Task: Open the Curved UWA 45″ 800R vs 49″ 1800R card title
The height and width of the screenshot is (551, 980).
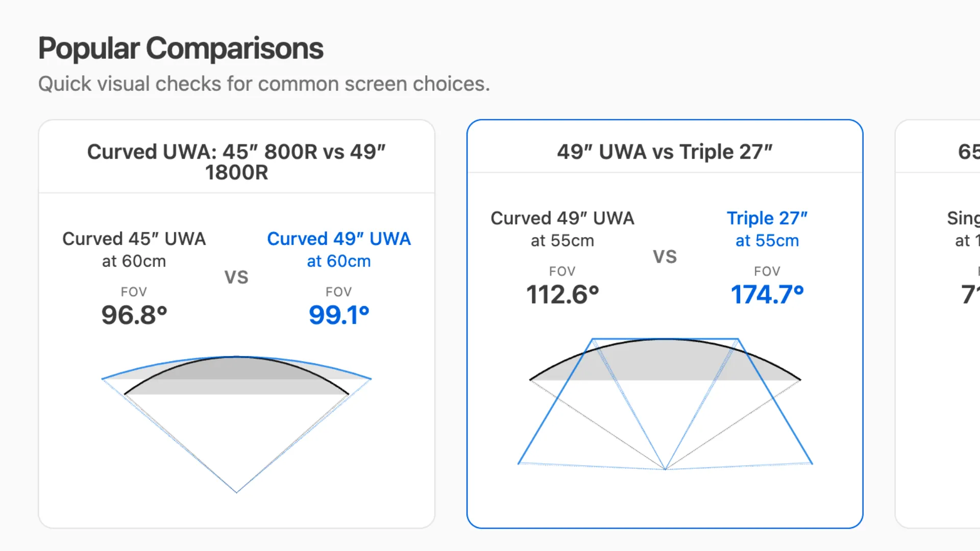Action: coord(236,162)
